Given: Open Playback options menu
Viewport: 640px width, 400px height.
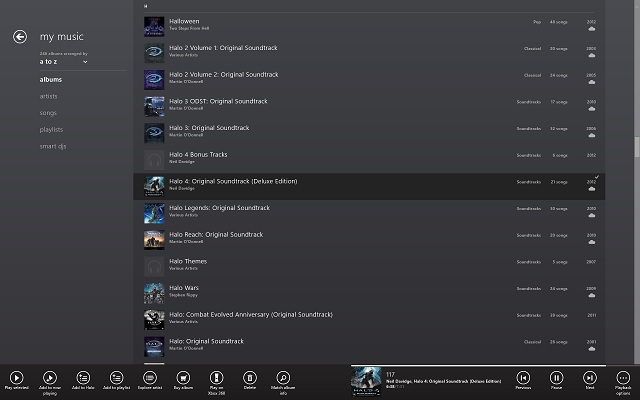Looking at the screenshot, I should 623,378.
